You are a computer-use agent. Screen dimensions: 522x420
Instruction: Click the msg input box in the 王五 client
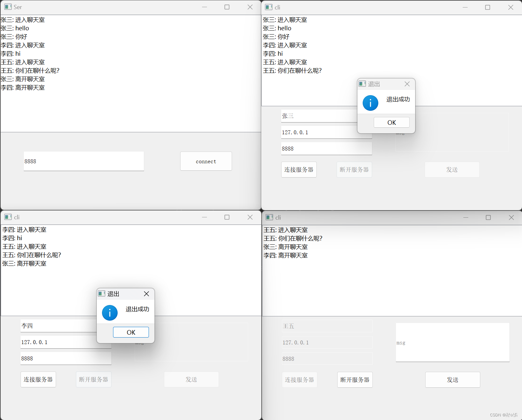[453, 342]
